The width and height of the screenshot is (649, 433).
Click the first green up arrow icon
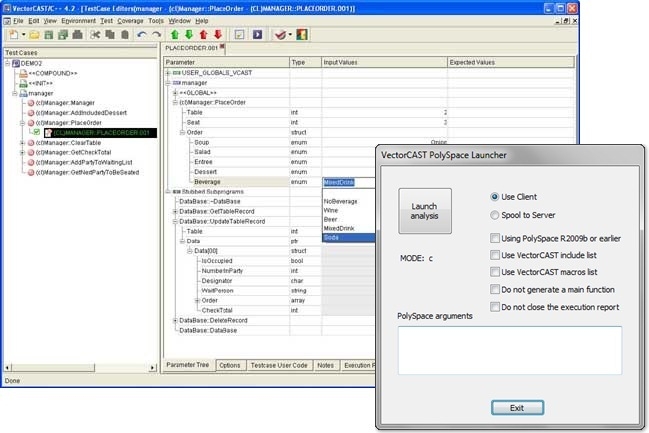(175, 35)
